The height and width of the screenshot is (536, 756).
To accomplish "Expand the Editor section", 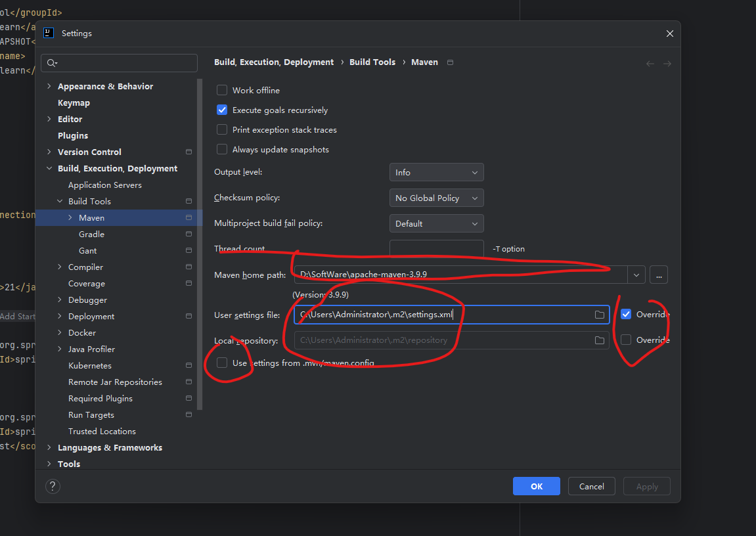I will click(49, 119).
